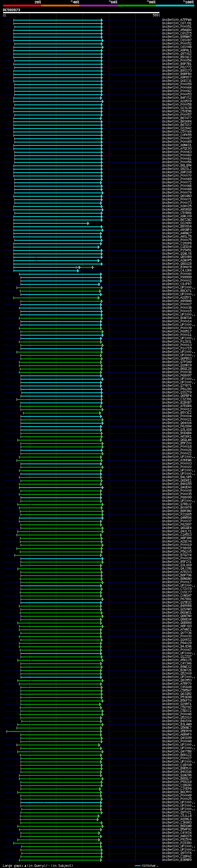Image resolution: width=197 pixels, height=868 pixels.
Task: Click hit label UniRef100_B3LAW9
Action: click(177, 724)
